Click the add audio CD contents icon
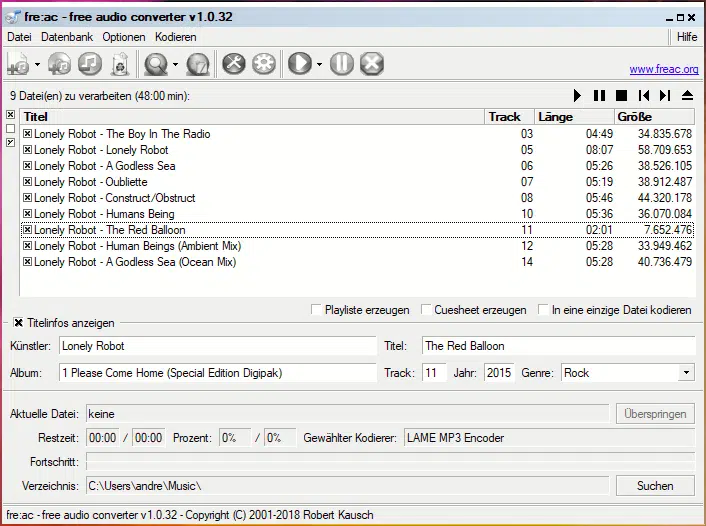The height and width of the screenshot is (526, 706). [59, 64]
